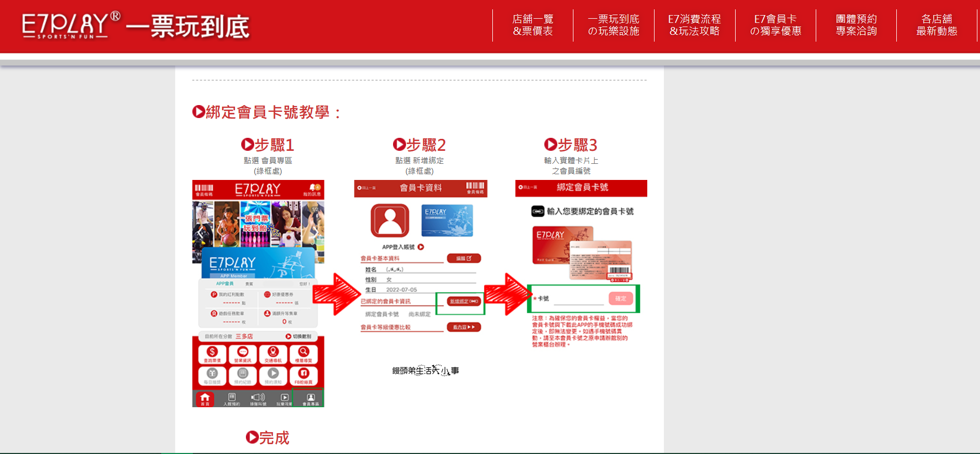Click 好康優惠券 icon in step 1 app
This screenshot has width=980, height=454.
[267, 294]
